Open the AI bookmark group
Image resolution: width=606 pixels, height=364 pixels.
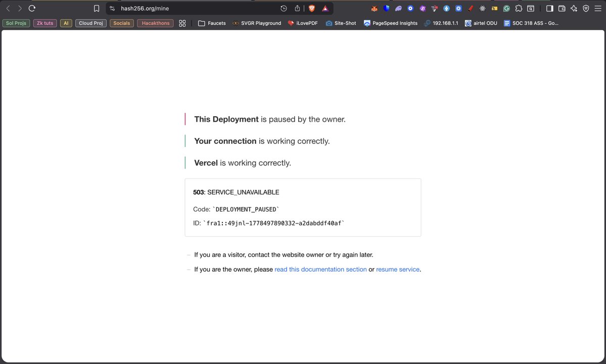(66, 23)
